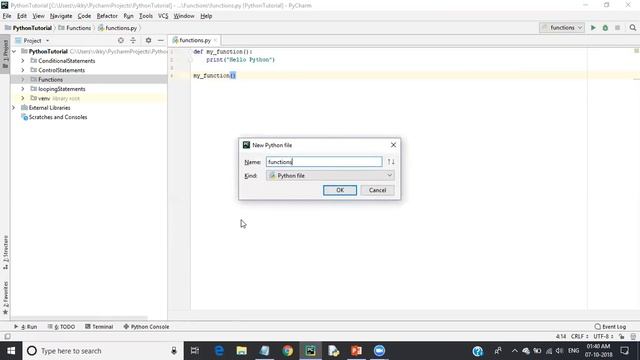Expand the Functions folder arrow
Viewport: 640px width, 360px height.
23,80
